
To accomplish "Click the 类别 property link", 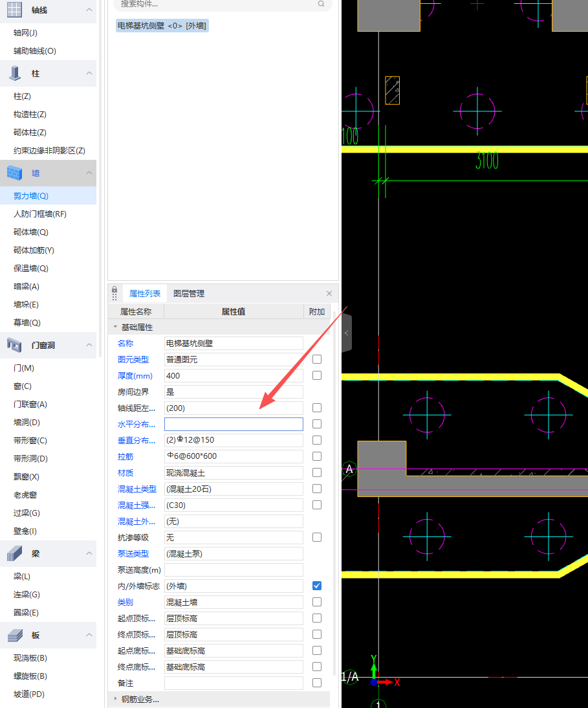I will (x=125, y=602).
